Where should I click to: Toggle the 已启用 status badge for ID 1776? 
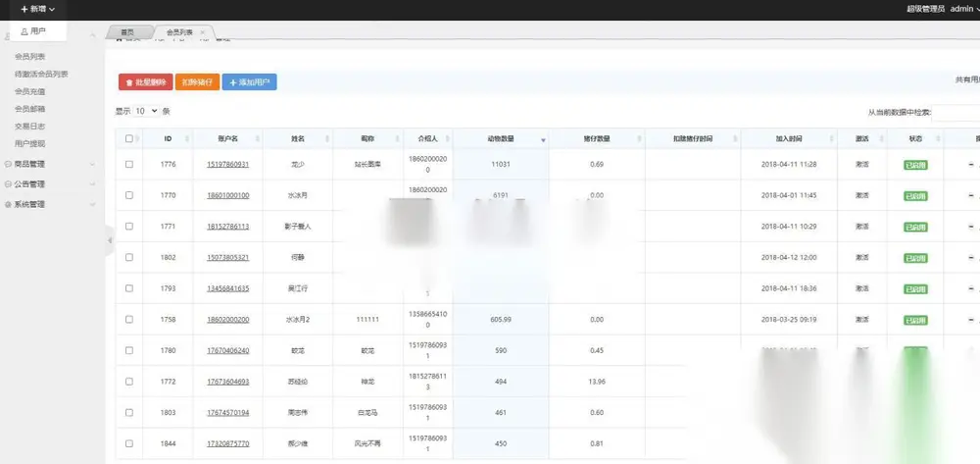coord(915,165)
